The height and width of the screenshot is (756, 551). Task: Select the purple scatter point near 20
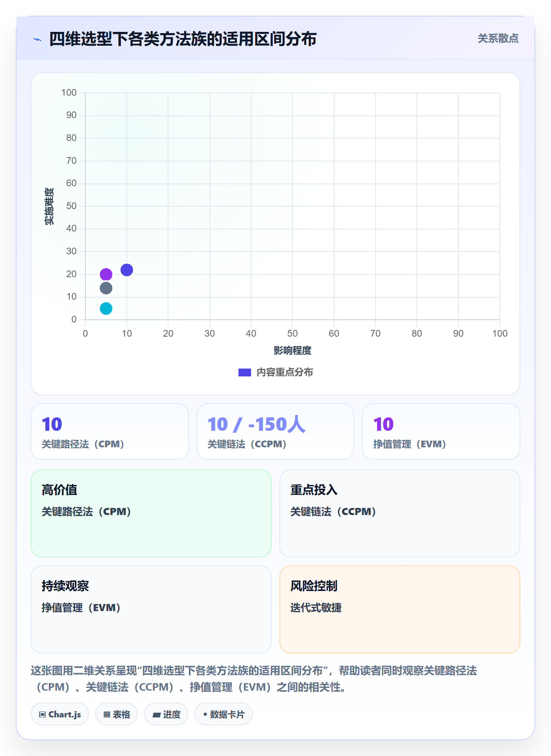(x=106, y=274)
